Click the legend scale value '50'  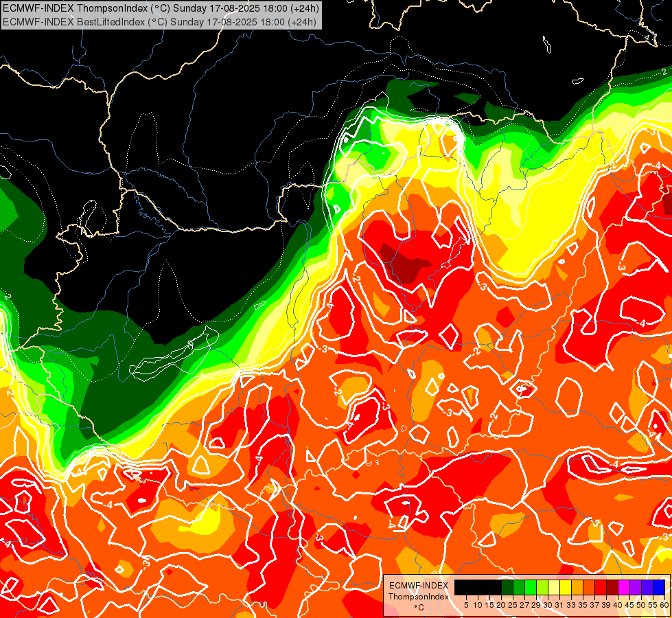642,605
